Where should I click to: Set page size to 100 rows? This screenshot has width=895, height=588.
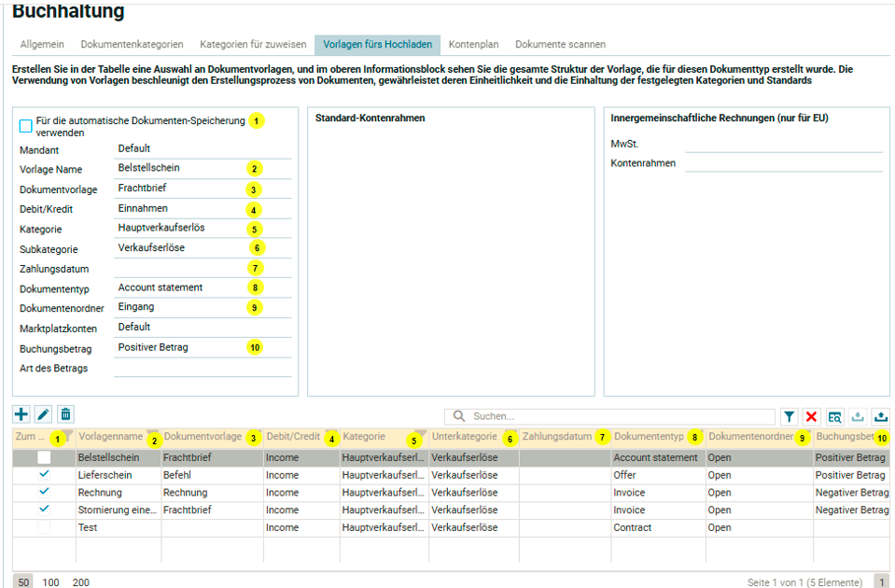51,581
